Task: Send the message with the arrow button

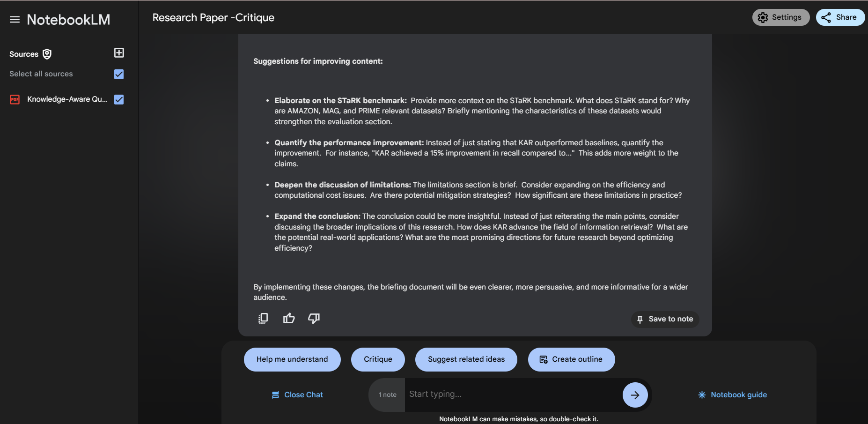Action: [x=635, y=395]
